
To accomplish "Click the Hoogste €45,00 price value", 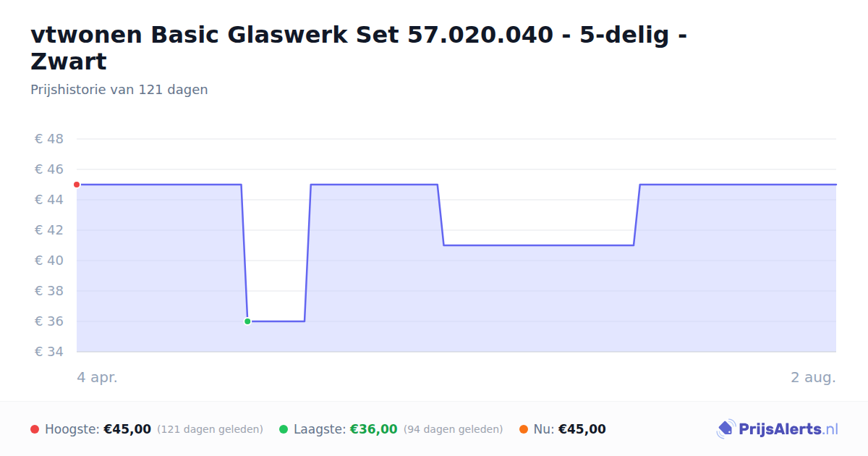I will click(127, 429).
